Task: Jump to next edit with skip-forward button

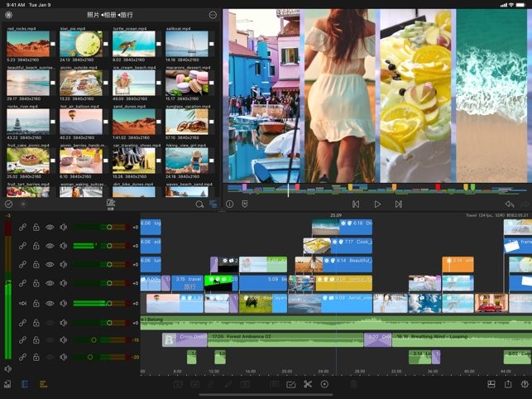Action: click(399, 204)
